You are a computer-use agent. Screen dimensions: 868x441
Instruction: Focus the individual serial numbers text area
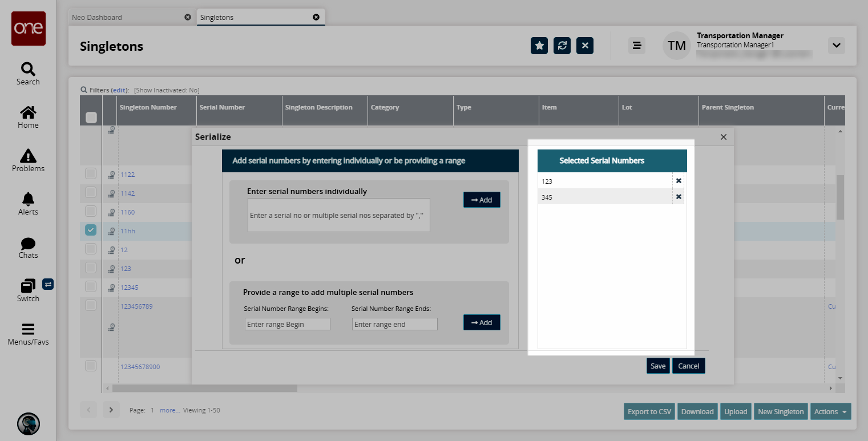click(x=339, y=215)
